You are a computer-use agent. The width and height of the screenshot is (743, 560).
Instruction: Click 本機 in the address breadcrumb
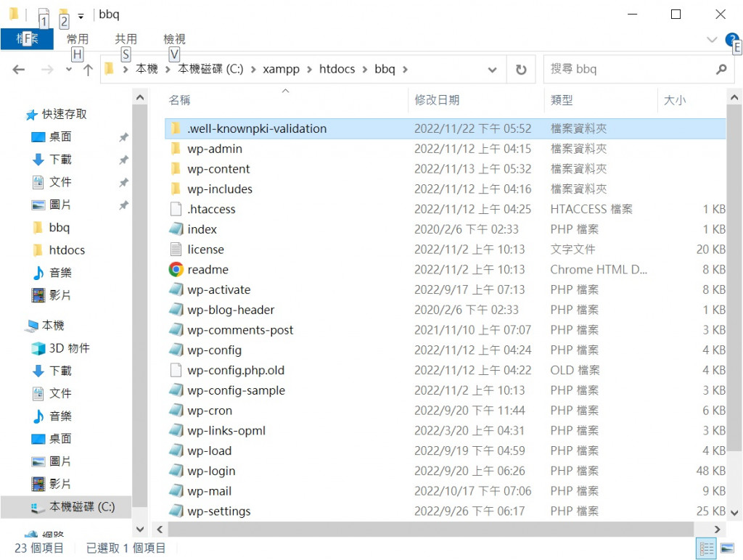(147, 69)
